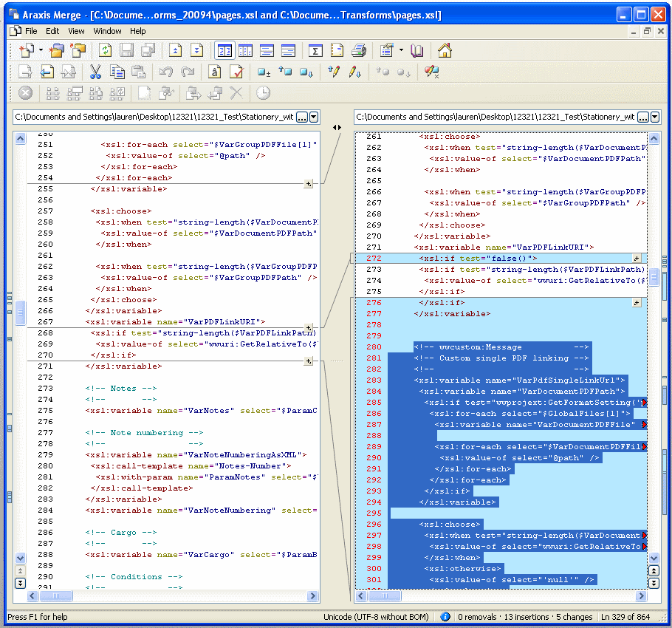Viewport: 672px width, 628px height.
Task: Click left pane horizontal scrollbar thumb
Action: click(57, 595)
